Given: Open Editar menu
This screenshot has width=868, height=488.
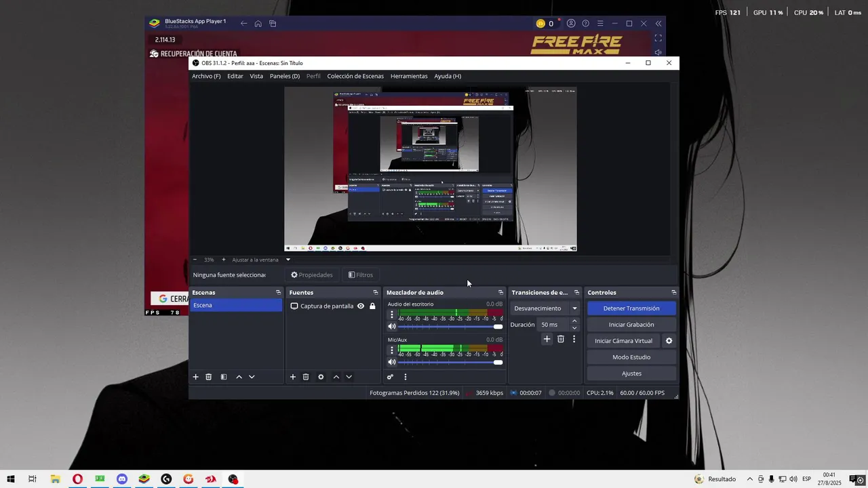Looking at the screenshot, I should pos(235,76).
